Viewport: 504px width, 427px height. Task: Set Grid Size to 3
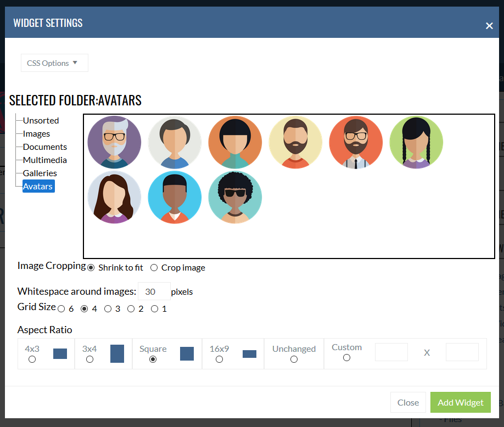(108, 309)
